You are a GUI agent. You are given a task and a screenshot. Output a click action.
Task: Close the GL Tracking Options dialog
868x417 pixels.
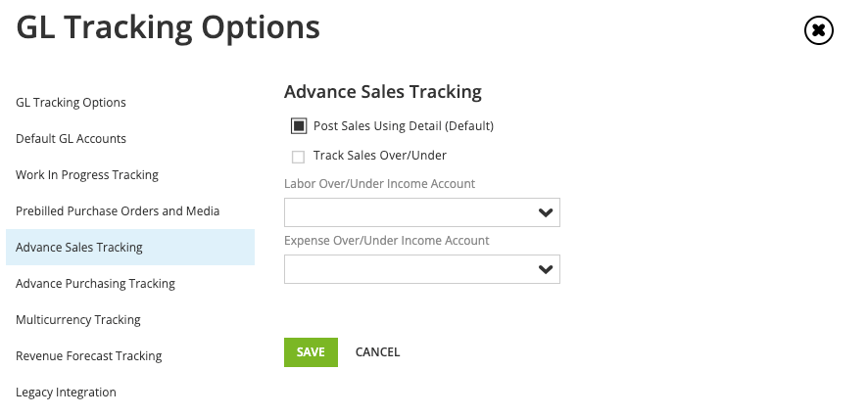(x=818, y=30)
